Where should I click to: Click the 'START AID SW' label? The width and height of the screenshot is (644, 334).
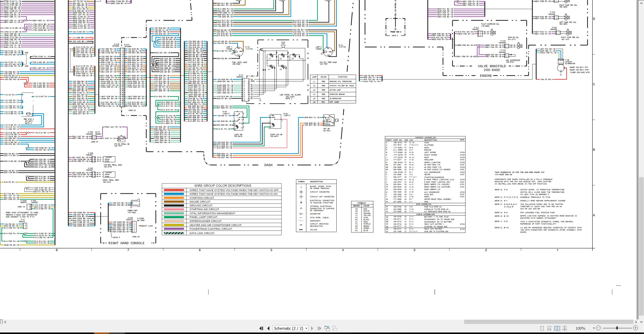click(276, 135)
